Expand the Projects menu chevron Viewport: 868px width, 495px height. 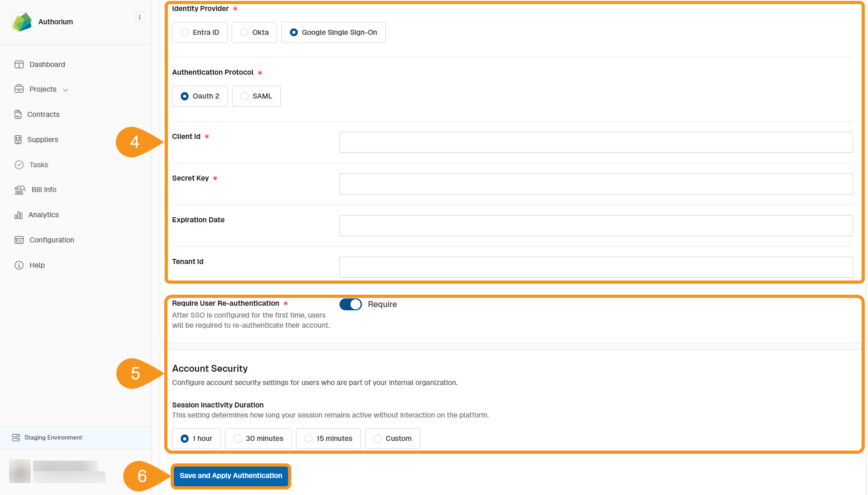pyautogui.click(x=66, y=90)
